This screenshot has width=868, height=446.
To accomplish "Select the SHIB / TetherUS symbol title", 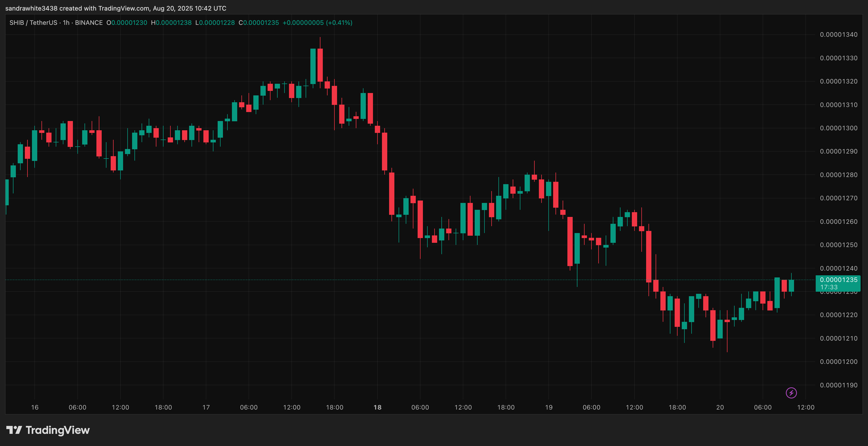I will pos(33,22).
